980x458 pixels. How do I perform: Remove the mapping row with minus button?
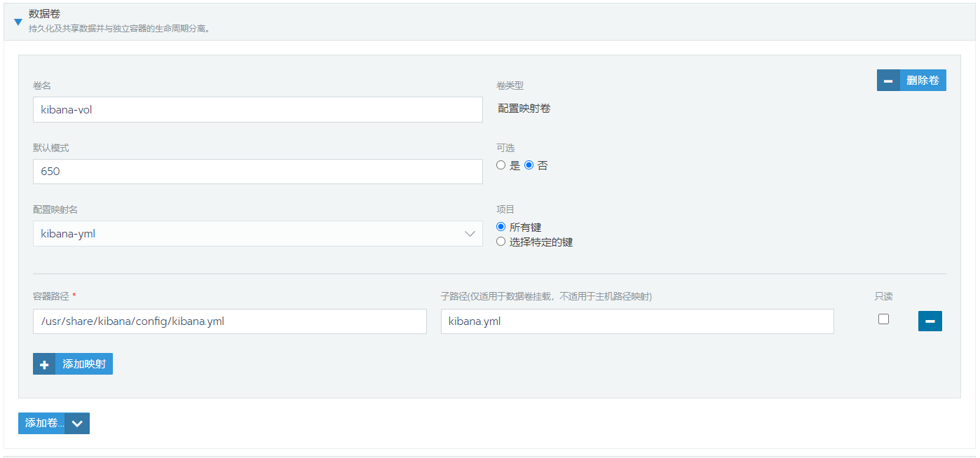(x=930, y=321)
